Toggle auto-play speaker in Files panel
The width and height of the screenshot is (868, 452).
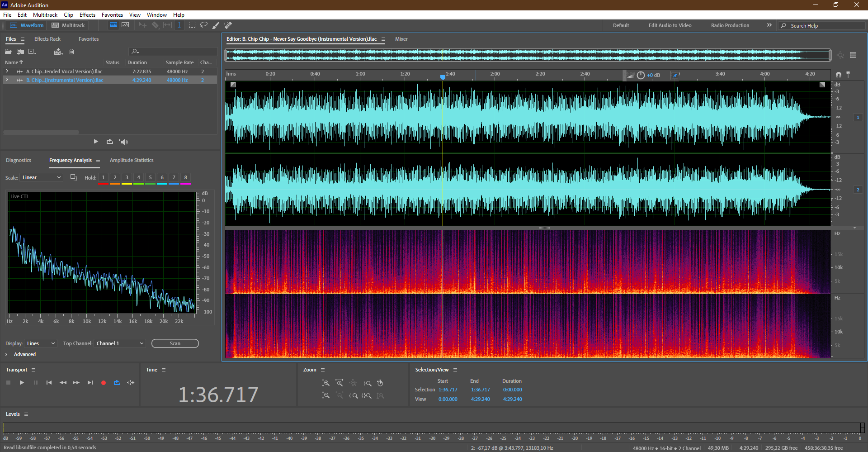coord(123,142)
